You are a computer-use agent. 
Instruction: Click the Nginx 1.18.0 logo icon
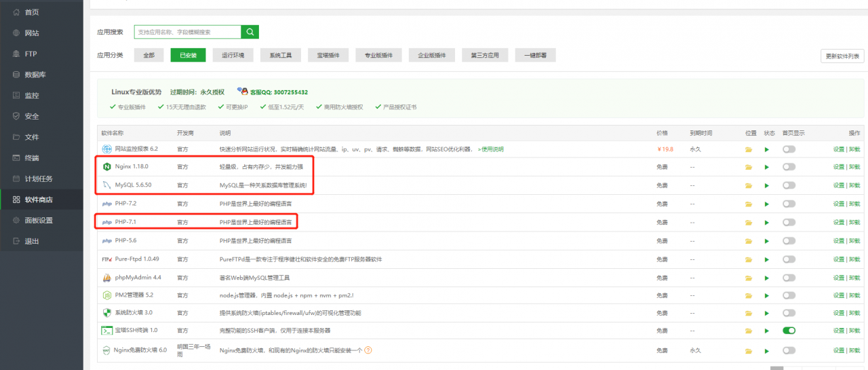(106, 166)
